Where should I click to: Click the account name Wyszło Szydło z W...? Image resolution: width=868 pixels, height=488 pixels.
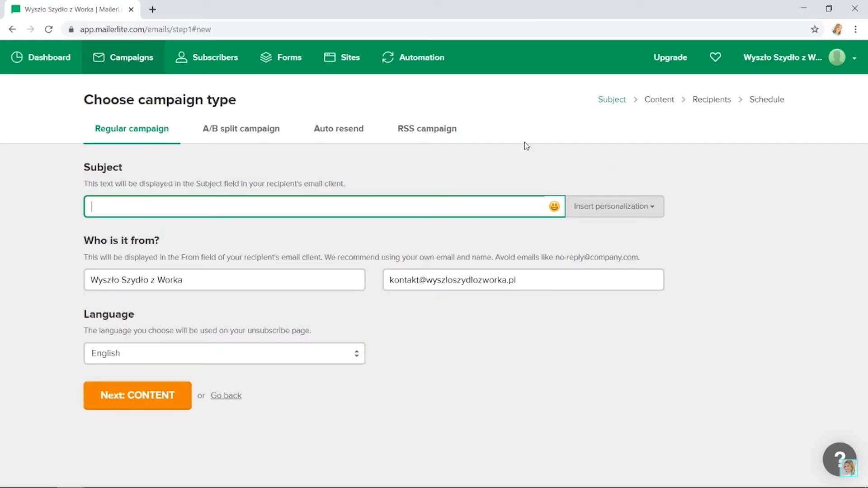coord(783,57)
